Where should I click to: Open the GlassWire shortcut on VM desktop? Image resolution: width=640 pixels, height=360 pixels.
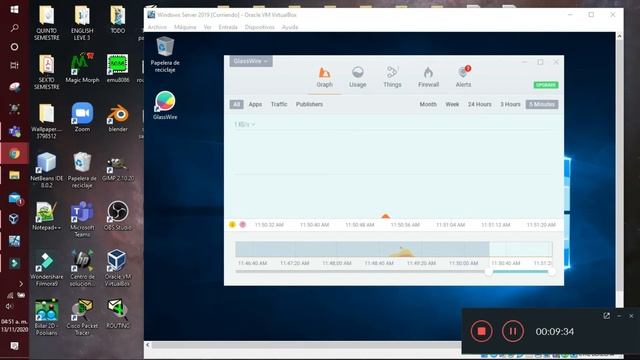click(165, 105)
